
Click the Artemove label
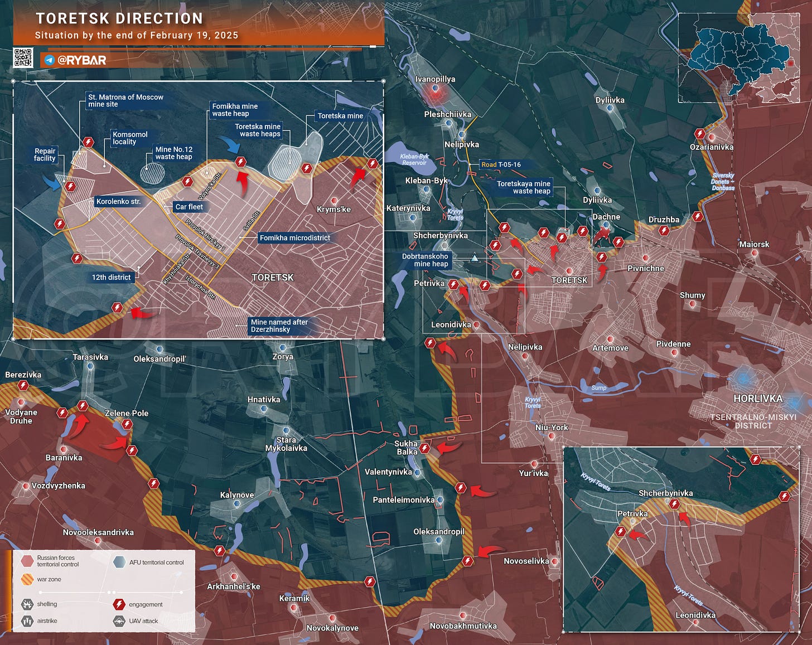coord(610,348)
